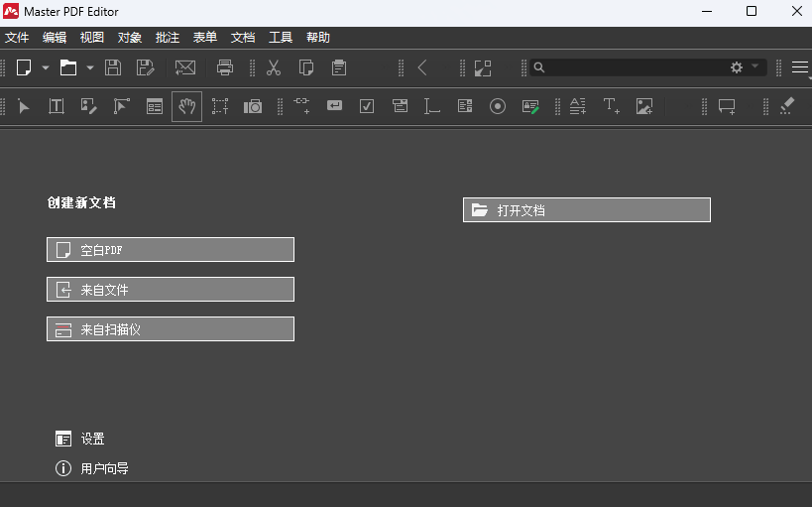812x507 pixels.
Task: Click the Add comment note icon
Action: click(727, 107)
